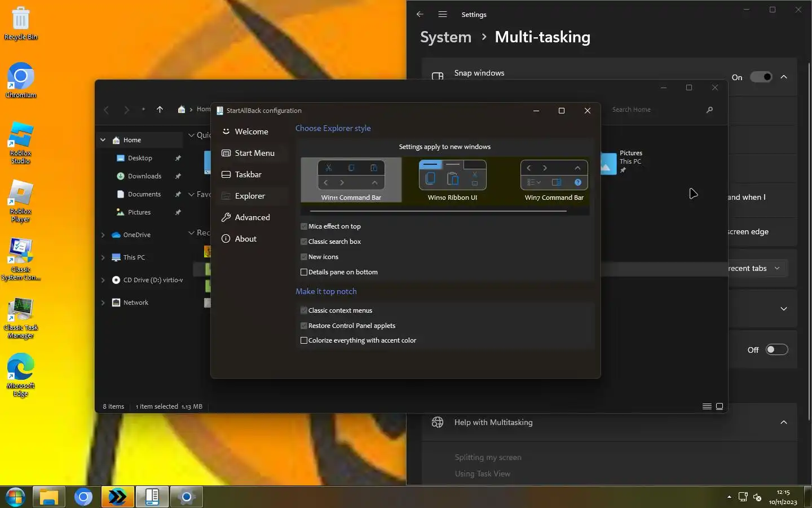812x508 pixels.
Task: Collapse Help with Multitasking section
Action: point(784,422)
